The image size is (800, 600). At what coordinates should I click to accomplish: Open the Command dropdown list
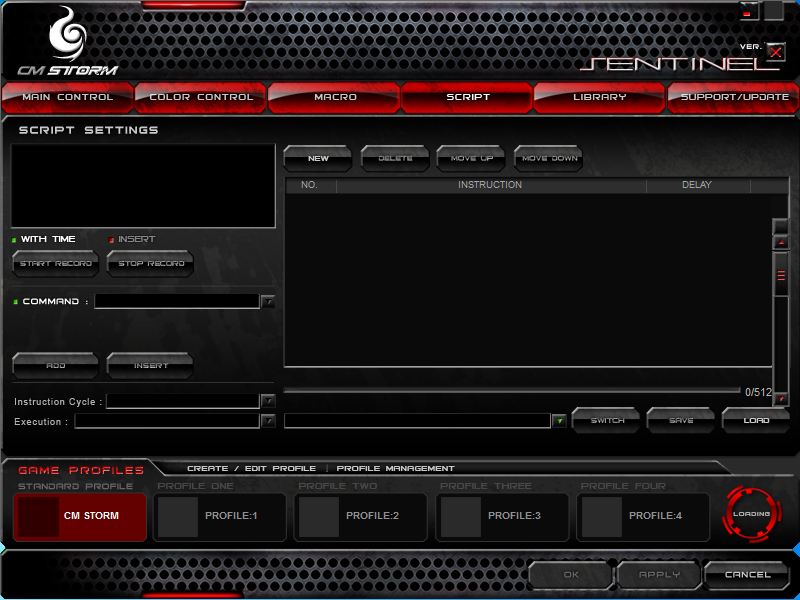267,301
